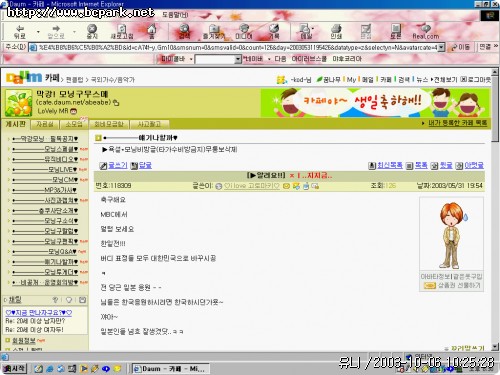Open the address bar dropdown arrow
This screenshot has width=500, height=375.
click(441, 48)
